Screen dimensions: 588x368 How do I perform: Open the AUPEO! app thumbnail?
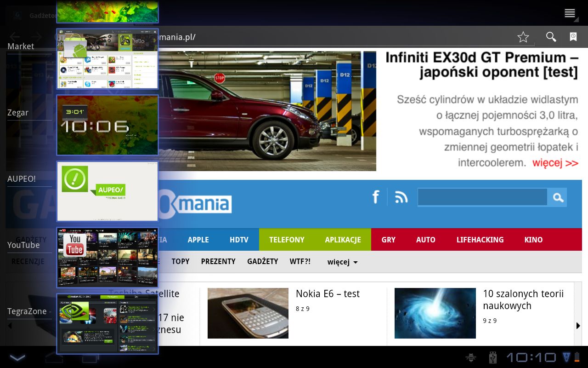pyautogui.click(x=107, y=191)
